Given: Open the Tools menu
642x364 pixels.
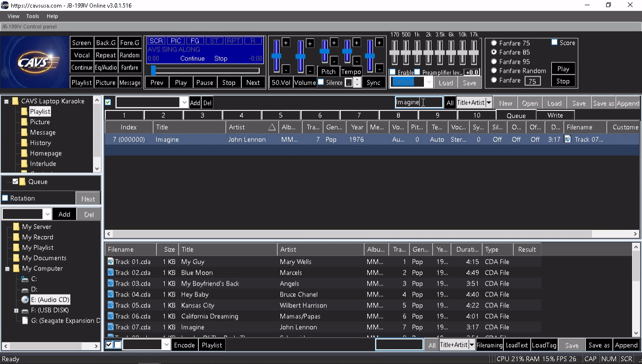Looking at the screenshot, I should pyautogui.click(x=33, y=16).
